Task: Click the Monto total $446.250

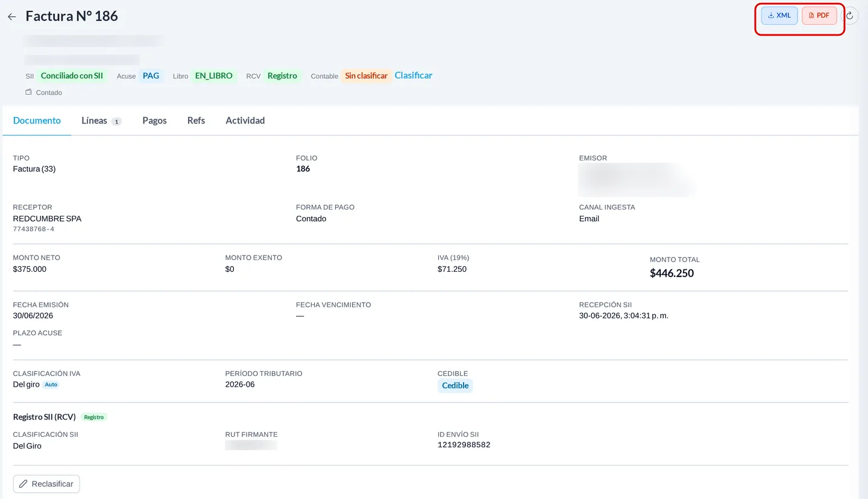Action: 671,274
